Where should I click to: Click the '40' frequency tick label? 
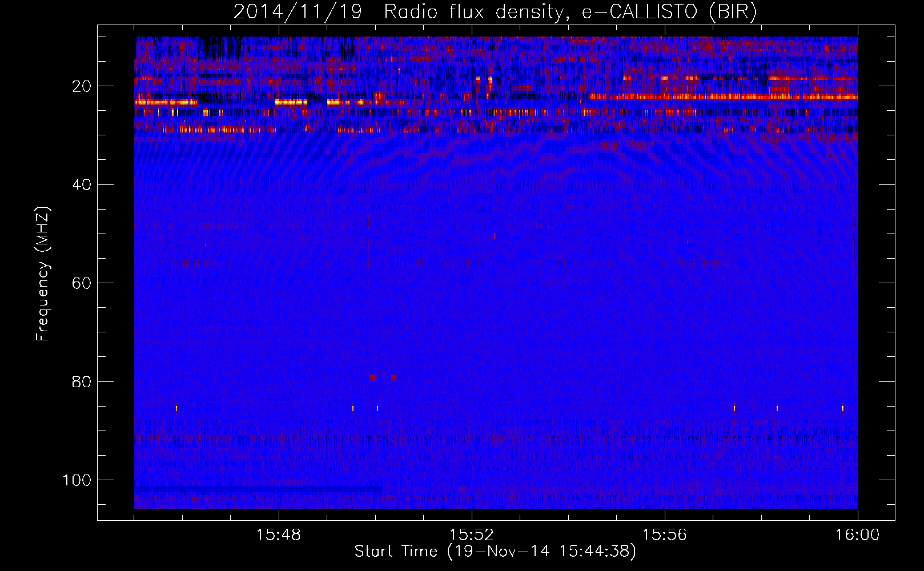[x=82, y=185]
